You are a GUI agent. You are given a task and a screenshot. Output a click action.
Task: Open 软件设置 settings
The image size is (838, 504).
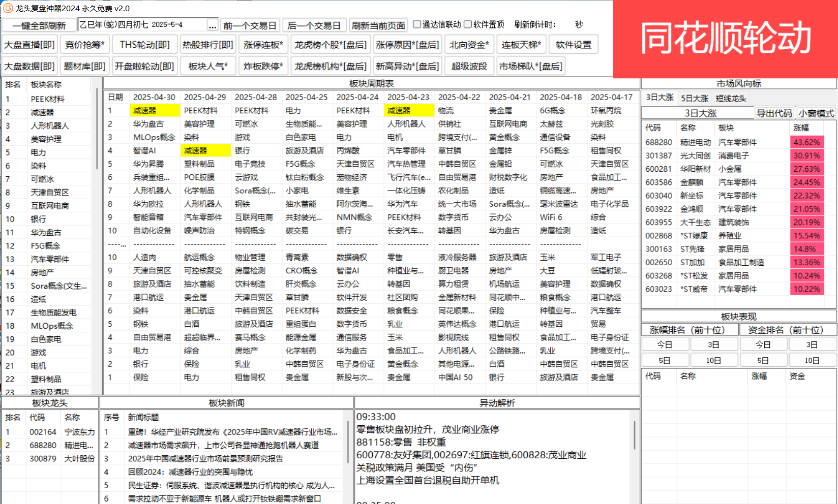(x=574, y=45)
